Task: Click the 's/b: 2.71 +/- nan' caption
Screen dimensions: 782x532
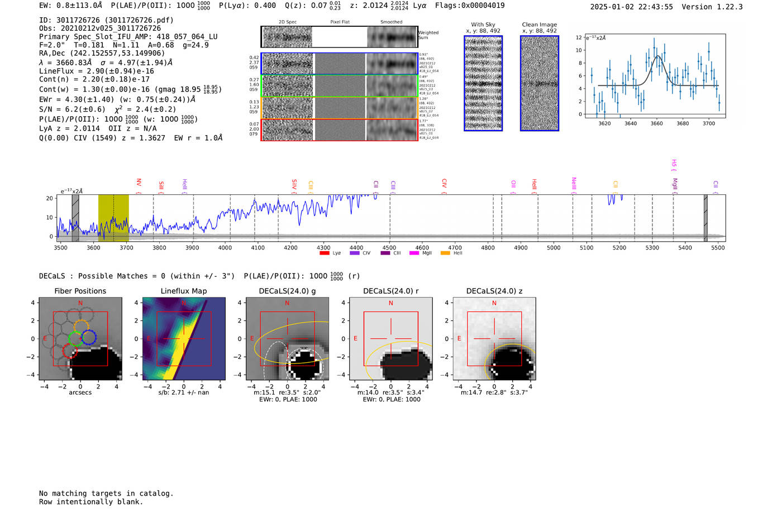Action: click(x=184, y=392)
